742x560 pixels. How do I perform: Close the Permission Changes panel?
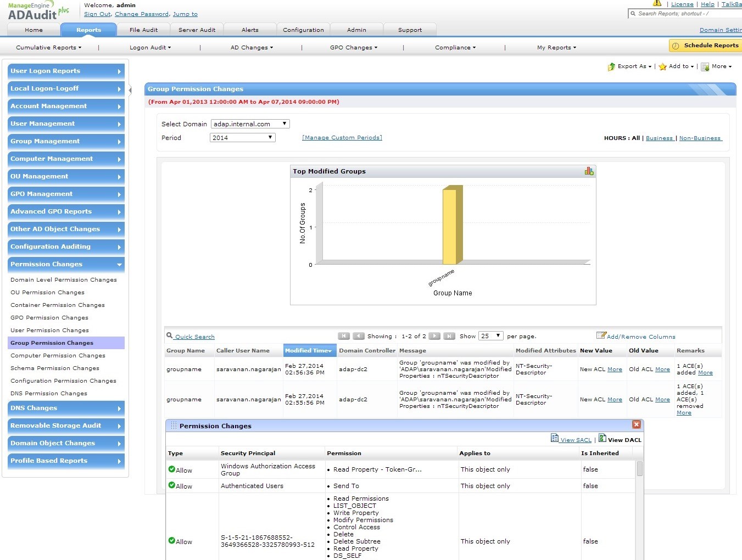tap(636, 424)
